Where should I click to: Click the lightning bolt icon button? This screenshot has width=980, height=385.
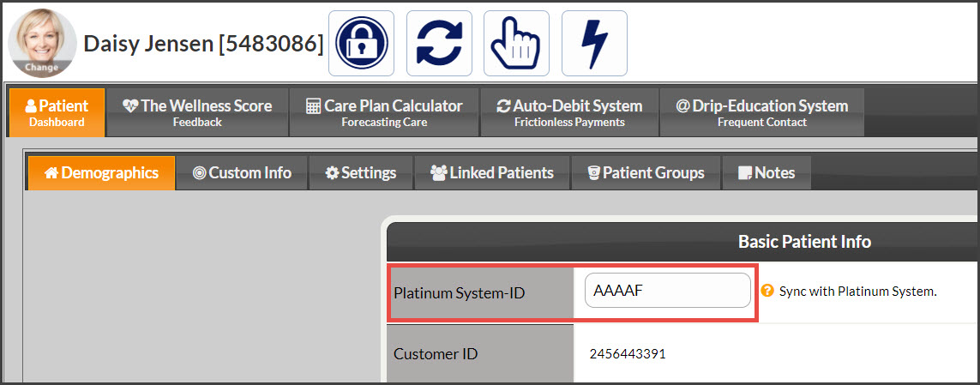594,43
